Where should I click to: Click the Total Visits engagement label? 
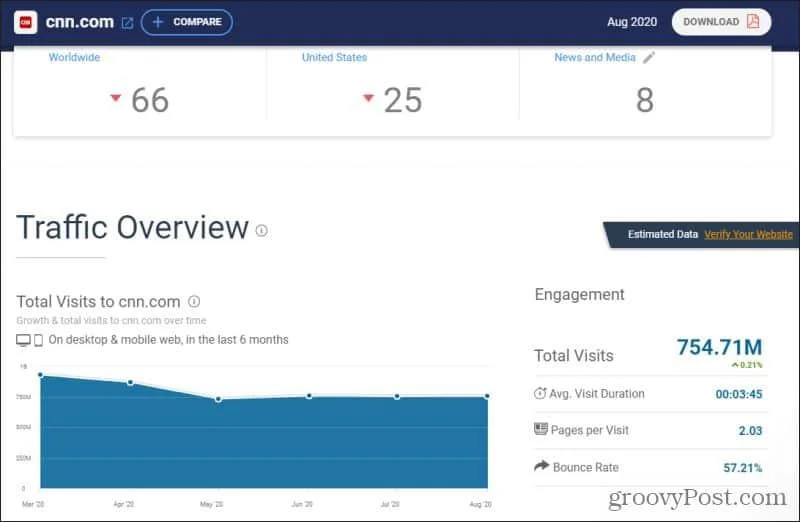pos(573,356)
